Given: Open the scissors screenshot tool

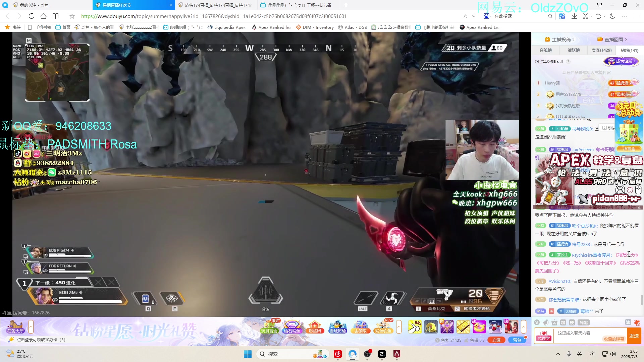Looking at the screenshot, I should click(x=585, y=16).
